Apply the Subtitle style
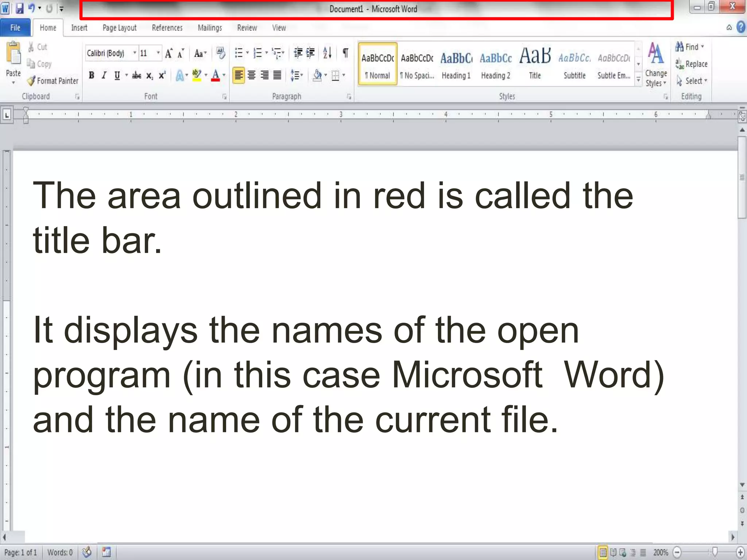 [x=574, y=65]
